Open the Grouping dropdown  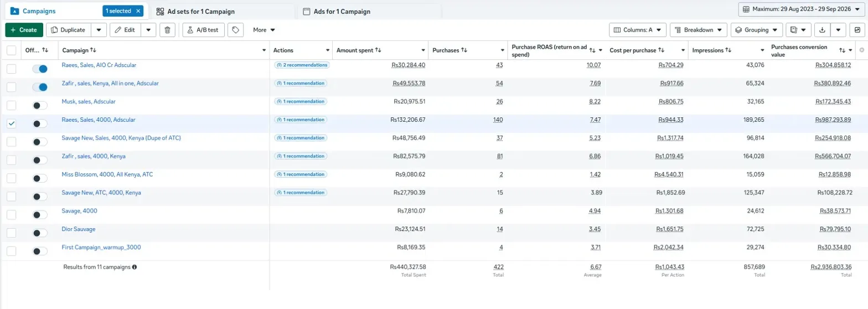(x=757, y=30)
